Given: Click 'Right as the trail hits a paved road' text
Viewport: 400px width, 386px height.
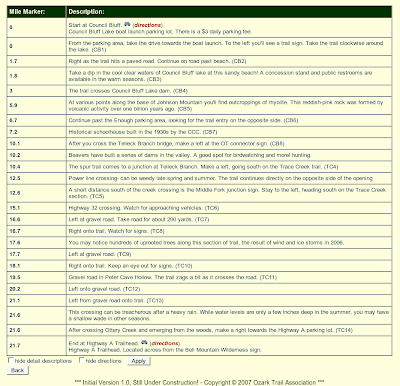Looking at the screenshot, I should tap(157, 61).
